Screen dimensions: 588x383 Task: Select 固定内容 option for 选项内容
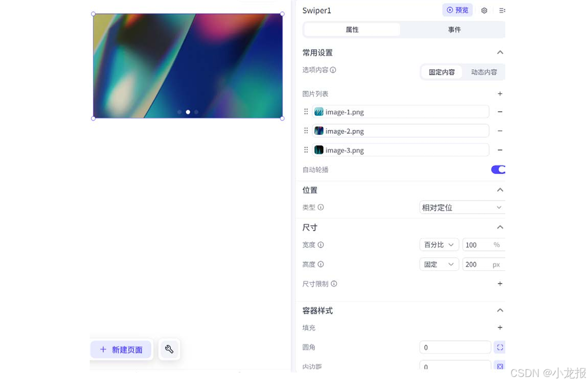(x=441, y=72)
